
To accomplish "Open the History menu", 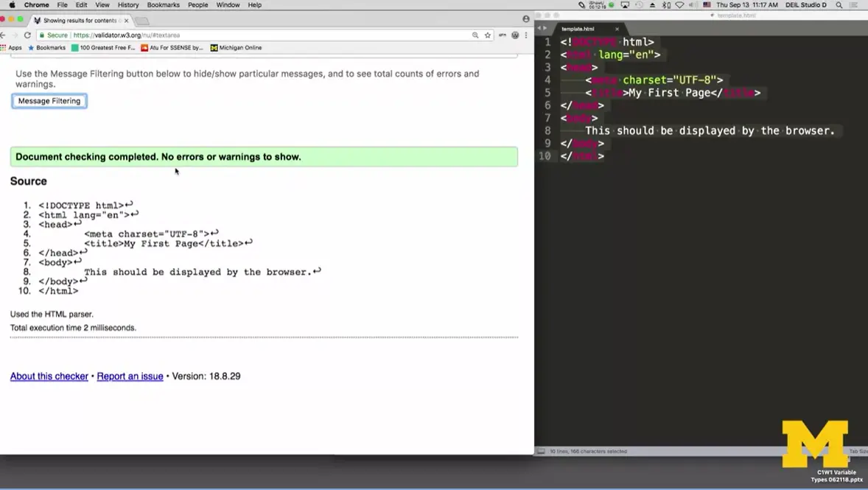I will pos(127,4).
